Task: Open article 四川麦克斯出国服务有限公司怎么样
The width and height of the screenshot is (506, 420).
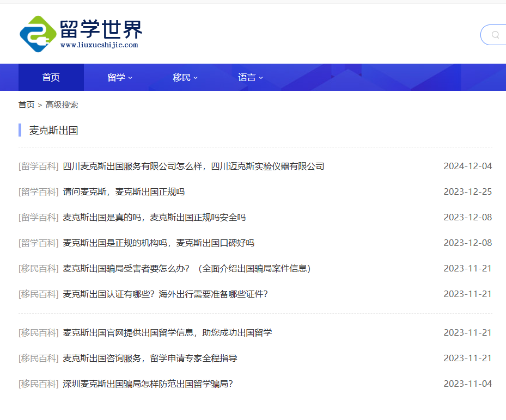Action: coord(193,166)
